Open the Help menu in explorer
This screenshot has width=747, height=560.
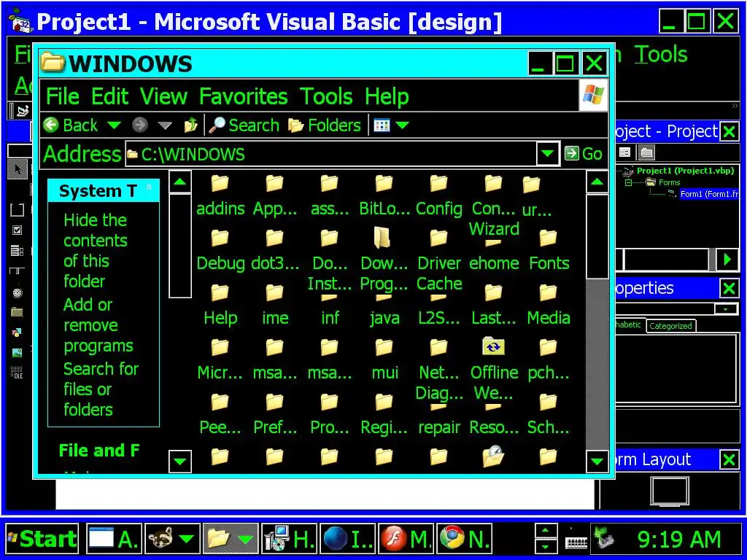coord(387,96)
